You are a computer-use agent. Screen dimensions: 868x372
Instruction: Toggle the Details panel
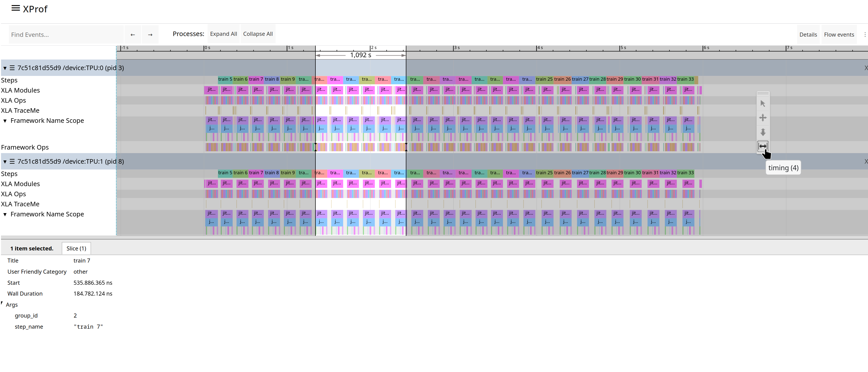(808, 34)
